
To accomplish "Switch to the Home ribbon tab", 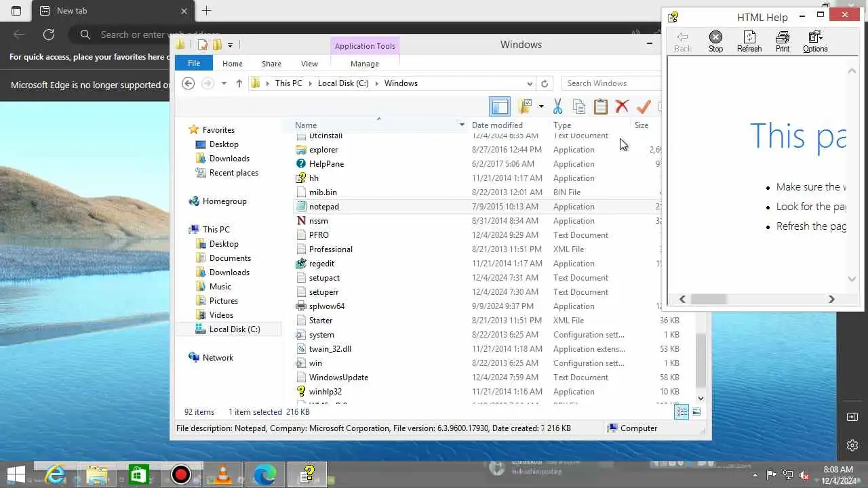I will click(233, 64).
